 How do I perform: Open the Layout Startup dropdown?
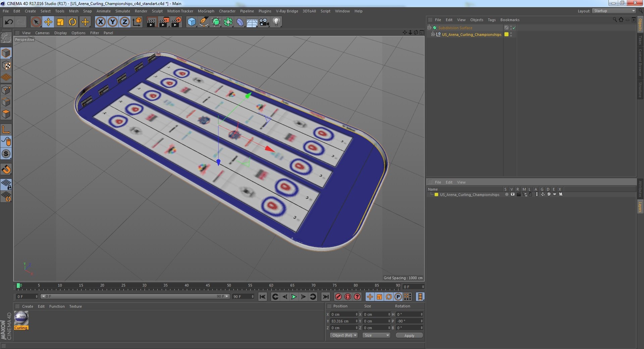coord(614,11)
